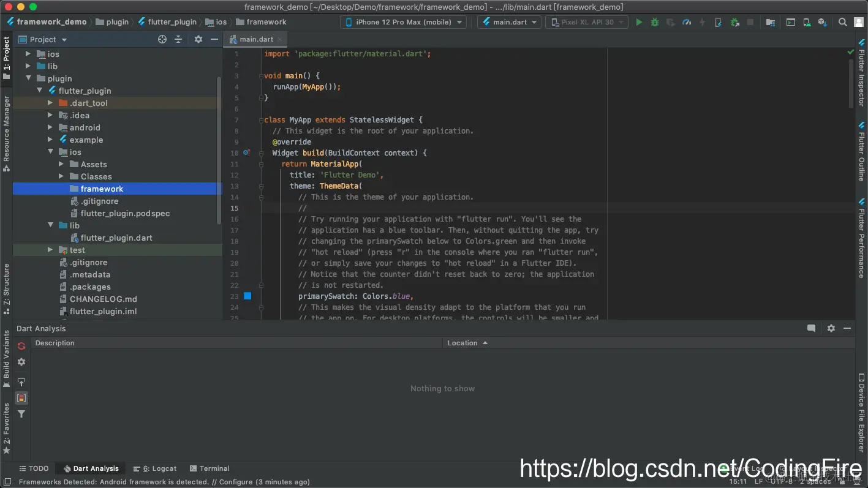Run with coverage icon in toolbar

tap(671, 22)
